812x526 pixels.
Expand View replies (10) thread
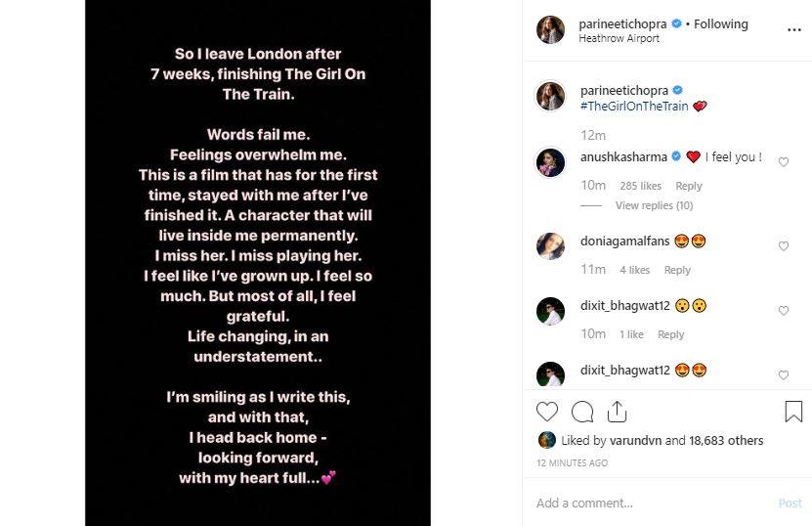point(654,205)
